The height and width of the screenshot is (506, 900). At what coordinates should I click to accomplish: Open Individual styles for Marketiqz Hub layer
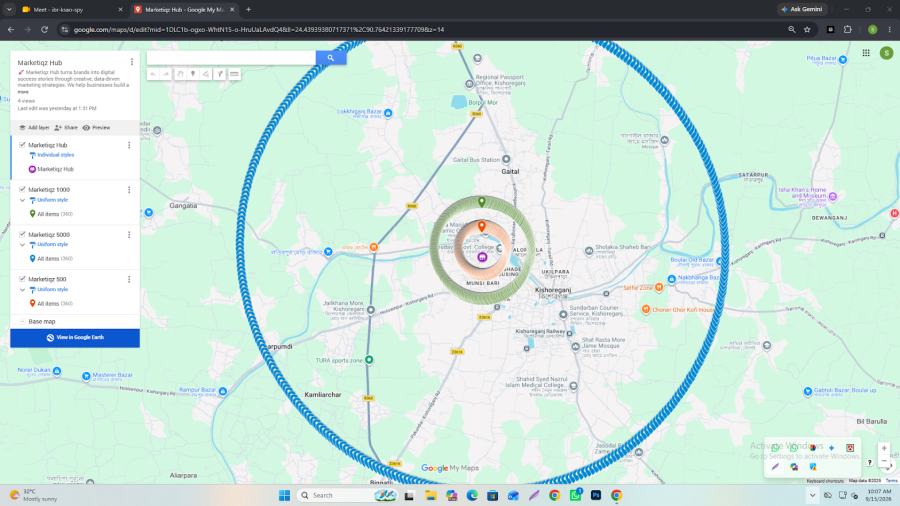pos(56,155)
